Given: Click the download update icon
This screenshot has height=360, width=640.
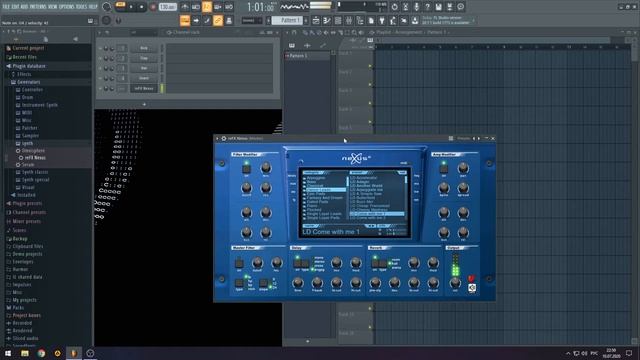Looking at the screenshot, I should (x=415, y=20).
